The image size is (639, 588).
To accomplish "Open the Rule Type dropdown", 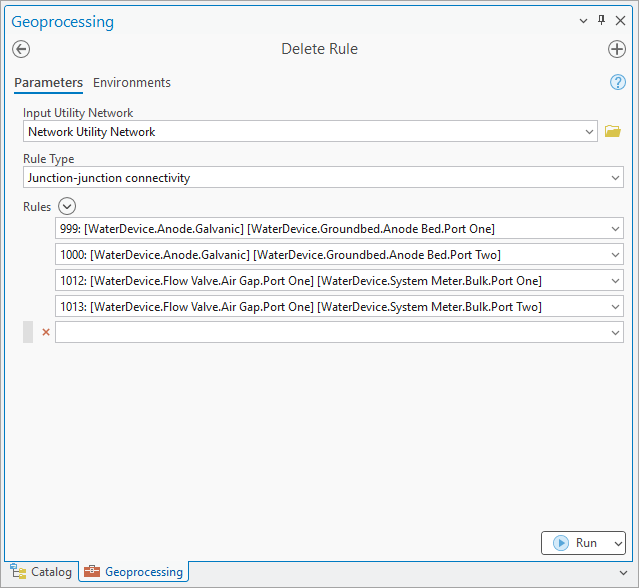I will 615,178.
